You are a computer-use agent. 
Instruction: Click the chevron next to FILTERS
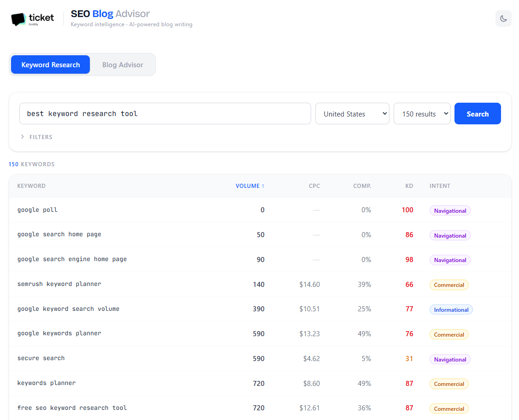pyautogui.click(x=22, y=137)
